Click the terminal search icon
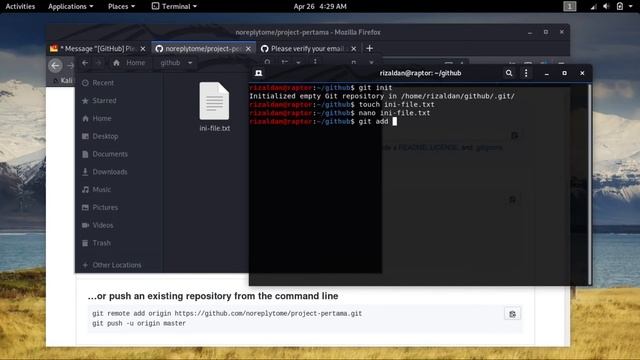Screen dimensions: 640x360 coord(509,73)
